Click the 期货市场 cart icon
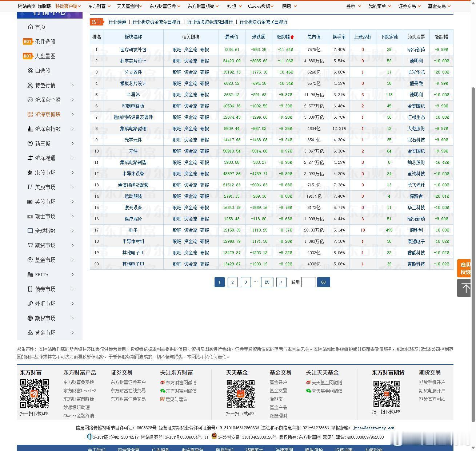 pyautogui.click(x=30, y=245)
